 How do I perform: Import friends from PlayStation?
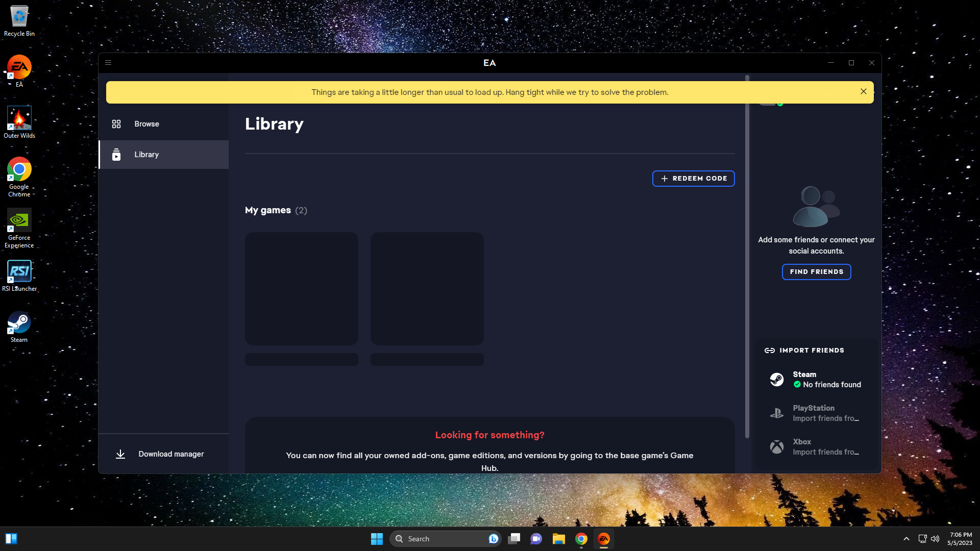click(816, 413)
